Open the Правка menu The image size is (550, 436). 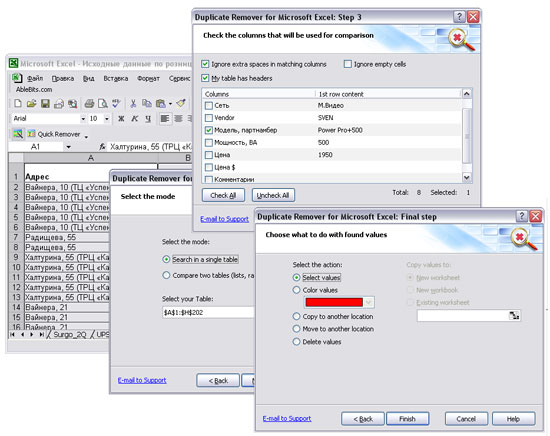pos(63,78)
